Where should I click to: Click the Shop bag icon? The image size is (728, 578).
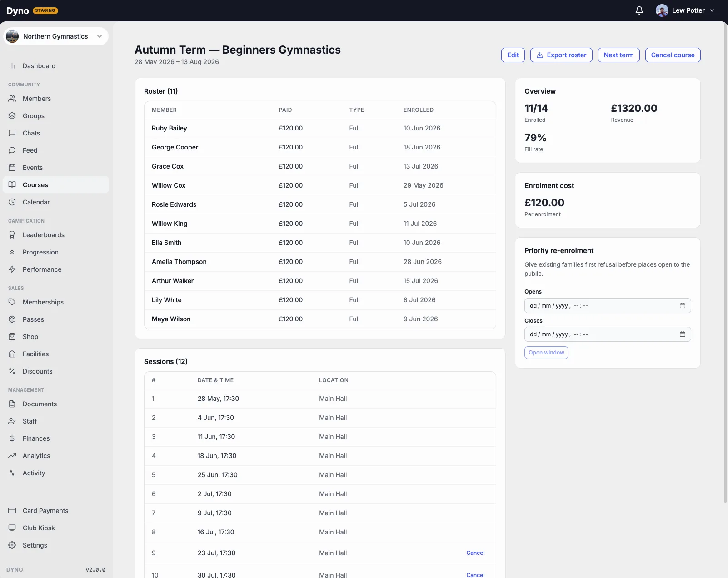pyautogui.click(x=12, y=337)
